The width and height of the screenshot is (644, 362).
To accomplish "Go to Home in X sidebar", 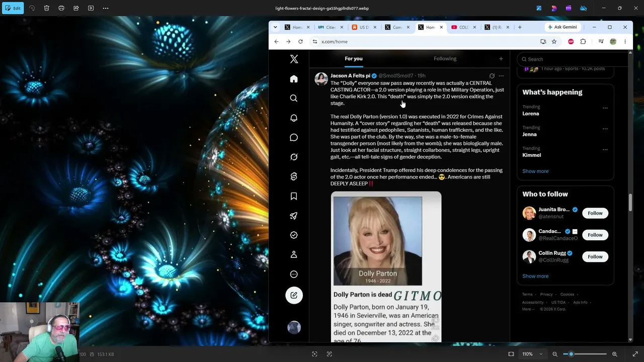I will (x=294, y=79).
